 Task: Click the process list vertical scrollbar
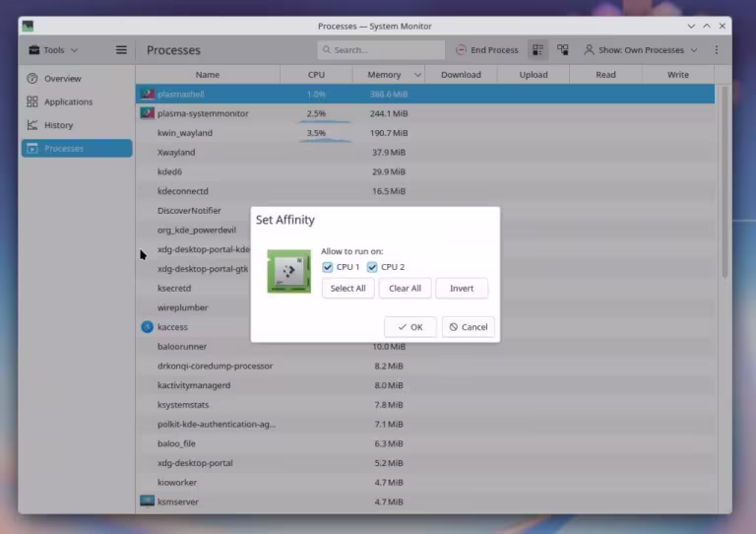pos(724,181)
